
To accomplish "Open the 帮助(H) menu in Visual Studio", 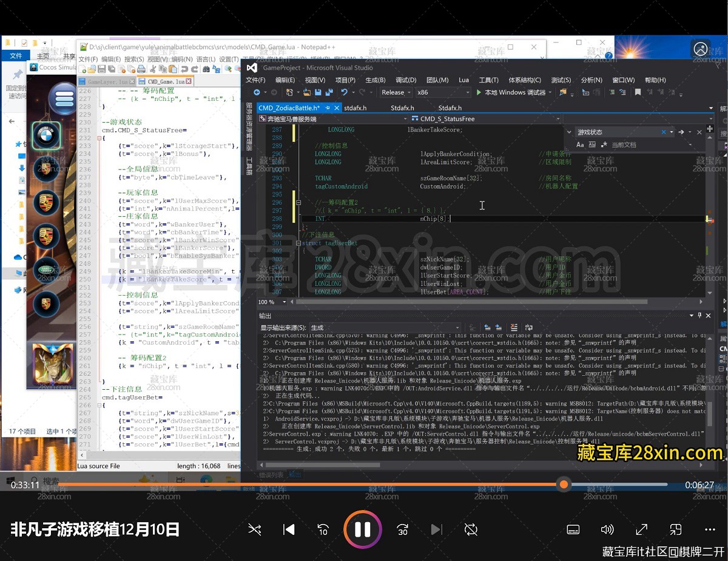I will pos(655,80).
